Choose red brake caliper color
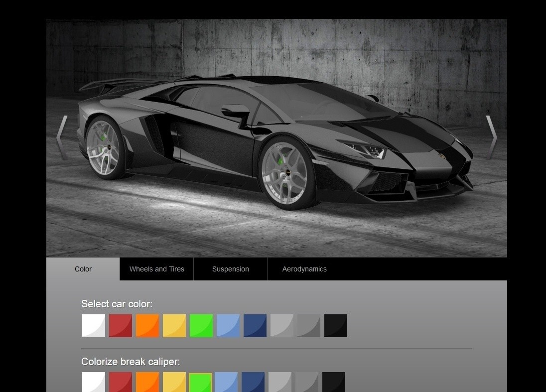The image size is (546, 392). (121, 382)
